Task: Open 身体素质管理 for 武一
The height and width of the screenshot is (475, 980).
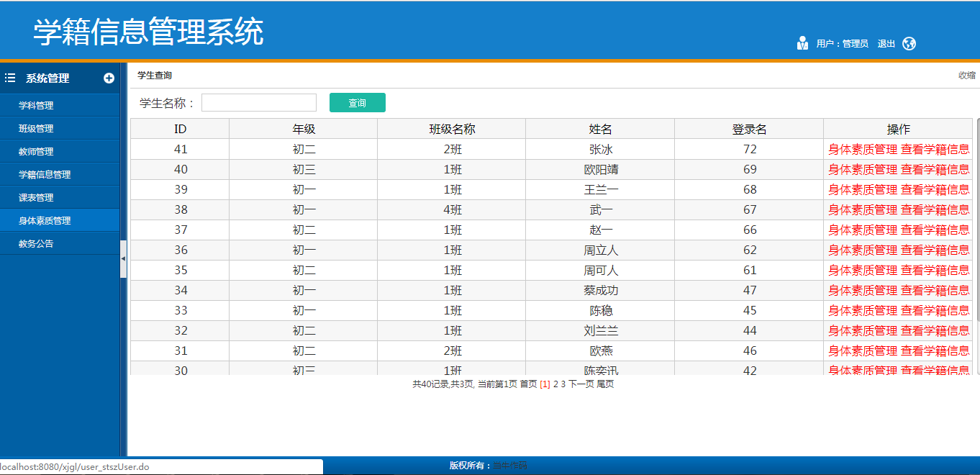Action: coord(863,210)
